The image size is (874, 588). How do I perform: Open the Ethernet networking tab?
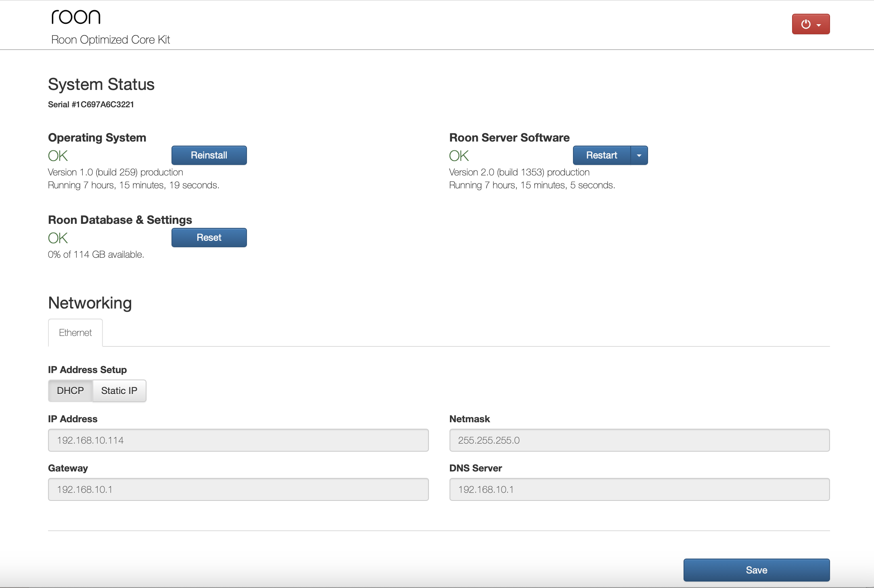coord(75,333)
